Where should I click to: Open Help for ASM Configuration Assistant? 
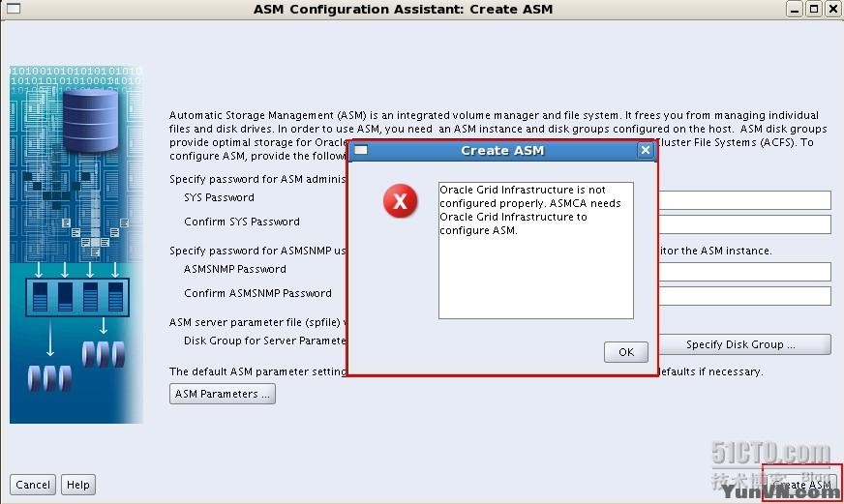tap(78, 485)
